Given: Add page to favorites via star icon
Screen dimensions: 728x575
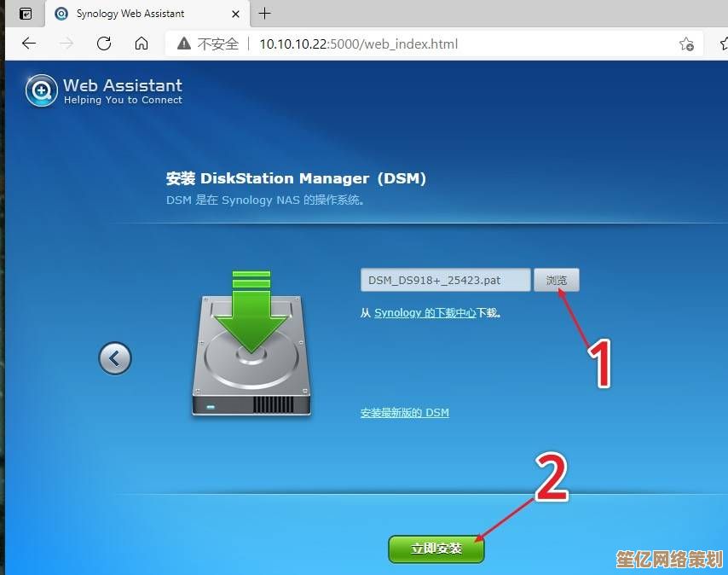Looking at the screenshot, I should coord(686,44).
